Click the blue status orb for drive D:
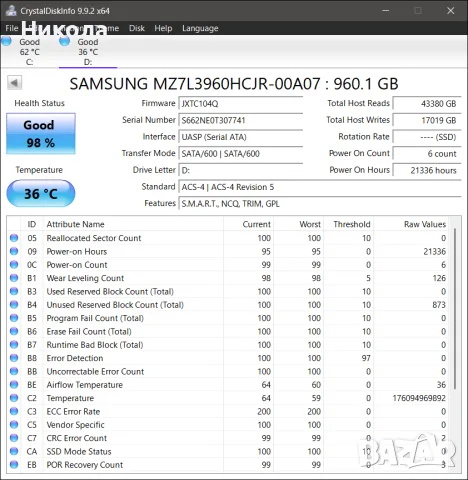 pos(64,41)
